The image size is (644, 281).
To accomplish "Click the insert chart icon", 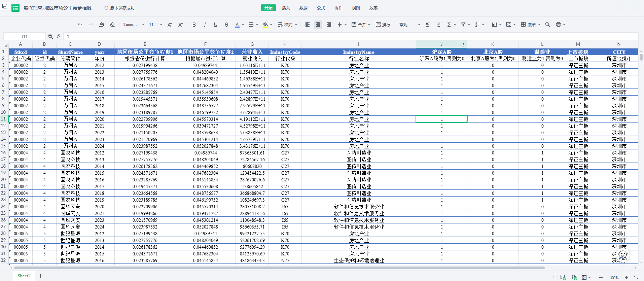I will [x=494, y=25].
